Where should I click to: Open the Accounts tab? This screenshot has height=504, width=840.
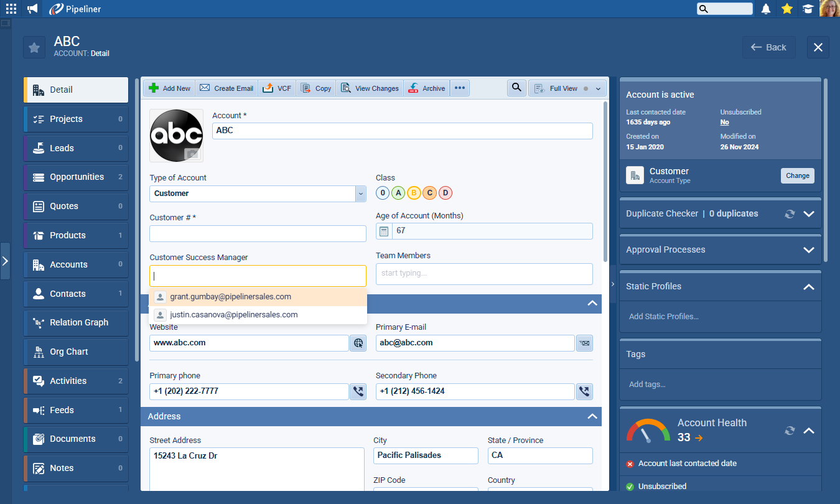[76, 264]
